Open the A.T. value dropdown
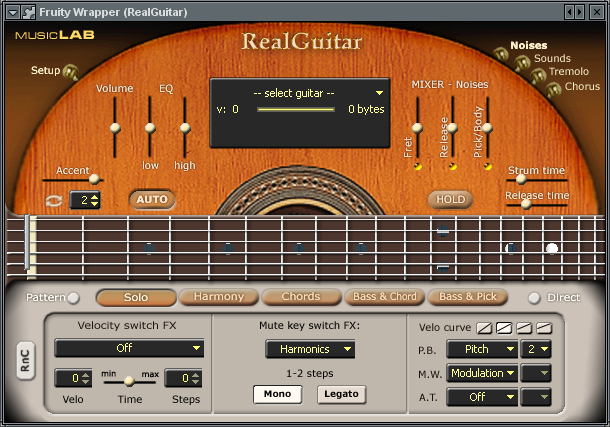This screenshot has height=427, width=610. (536, 397)
